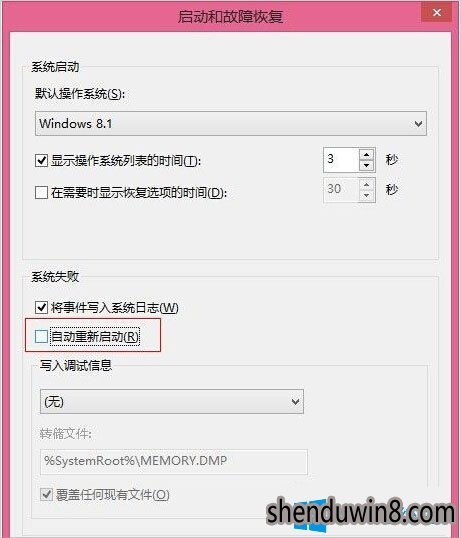Check the 自动重新启动 checkbox
Screen dimensions: 461x538
[x=42, y=337]
